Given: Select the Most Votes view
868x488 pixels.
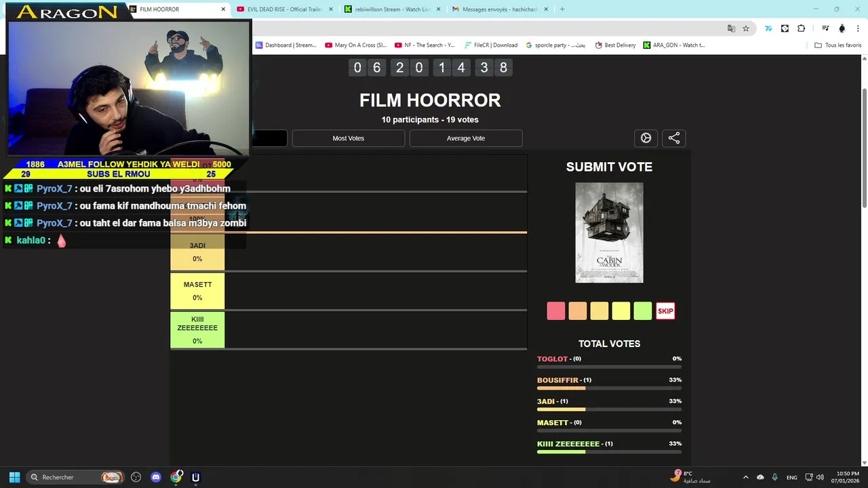Looking at the screenshot, I should click(348, 138).
